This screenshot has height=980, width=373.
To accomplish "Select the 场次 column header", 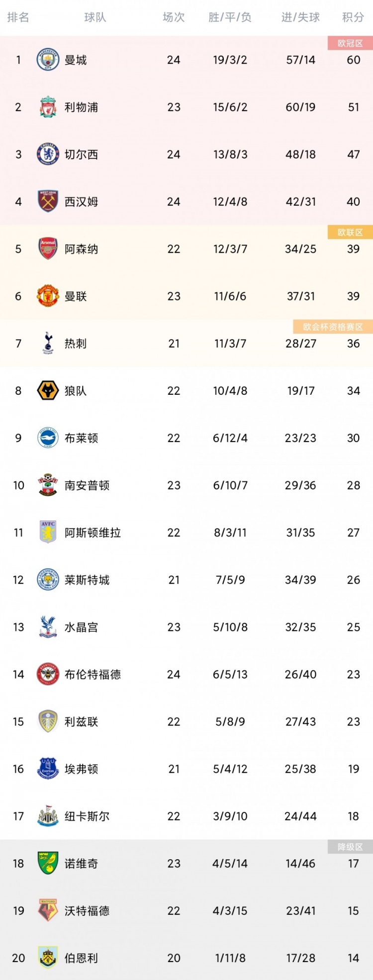I will [174, 17].
